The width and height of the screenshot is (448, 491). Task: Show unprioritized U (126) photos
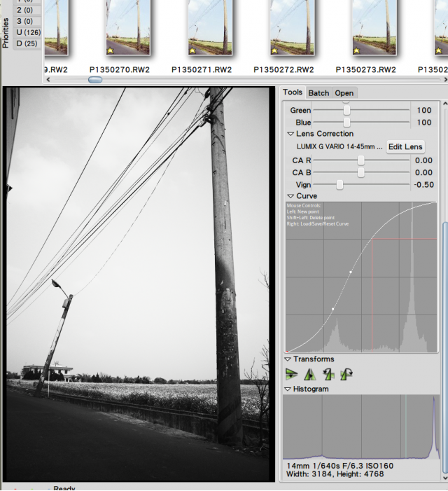[28, 32]
